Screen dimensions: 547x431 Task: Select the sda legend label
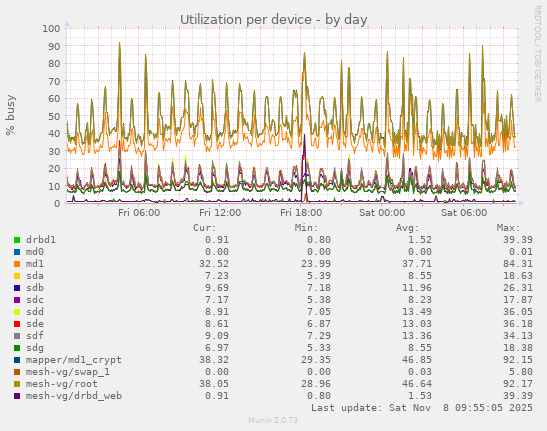[x=35, y=276]
